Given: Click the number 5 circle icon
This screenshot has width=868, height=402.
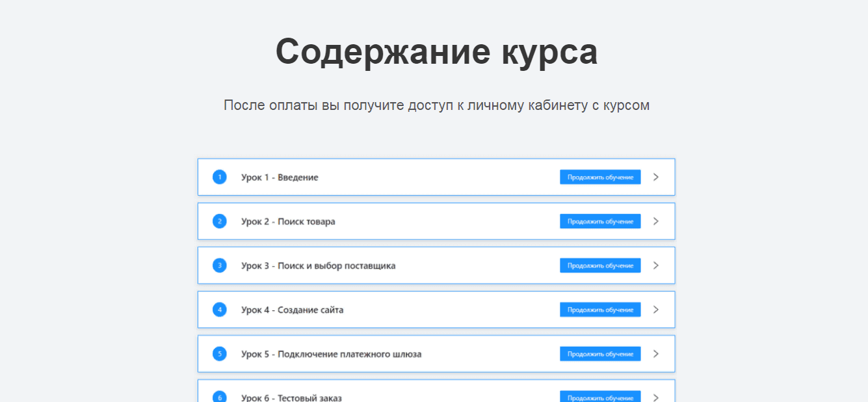Looking at the screenshot, I should (x=220, y=354).
